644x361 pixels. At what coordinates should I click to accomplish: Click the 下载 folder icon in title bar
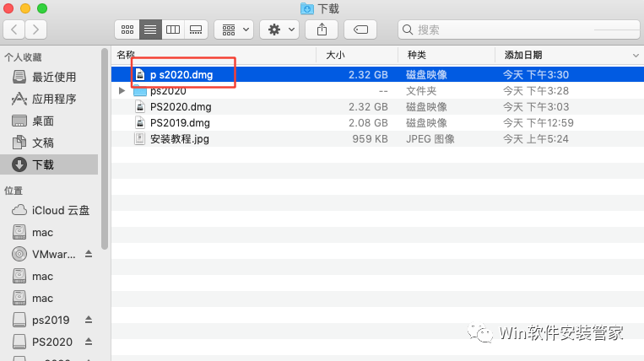coord(306,8)
